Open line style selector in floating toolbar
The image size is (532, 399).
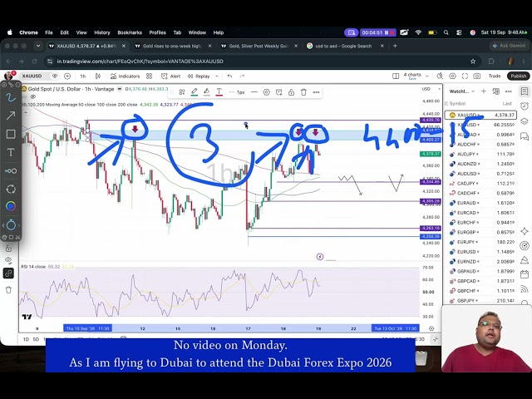click(x=254, y=92)
